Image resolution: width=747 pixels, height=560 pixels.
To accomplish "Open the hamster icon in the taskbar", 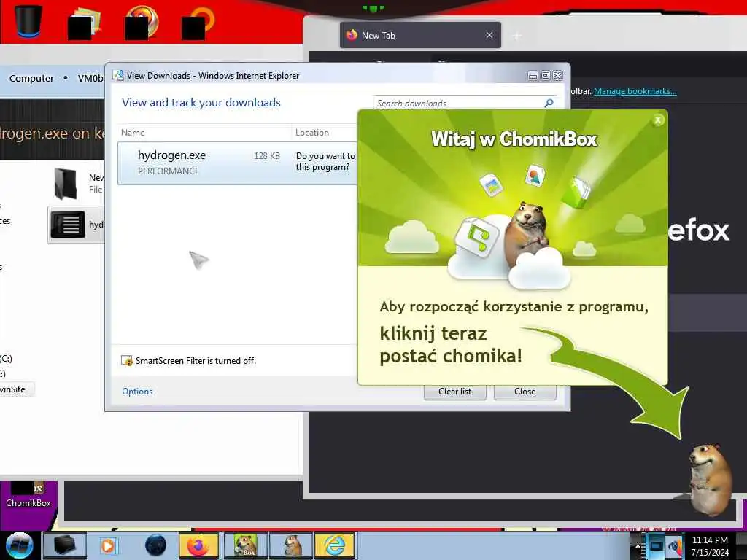I will pyautogui.click(x=291, y=545).
